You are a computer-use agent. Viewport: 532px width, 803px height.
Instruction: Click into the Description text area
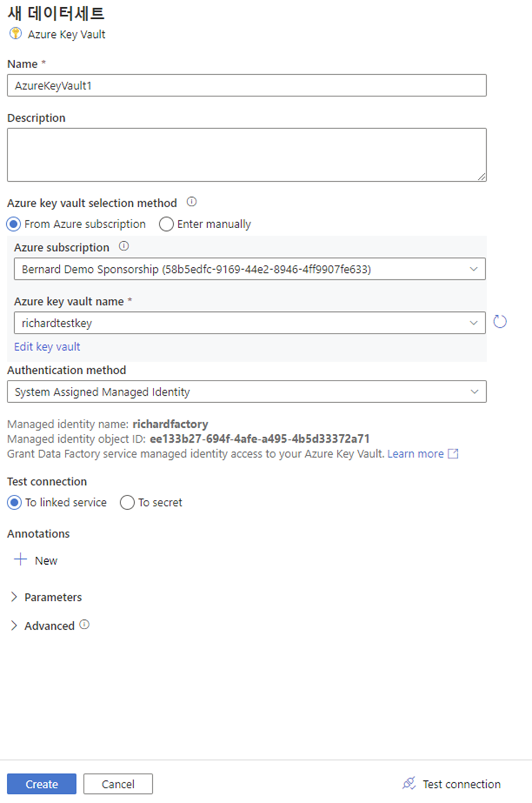tap(247, 155)
